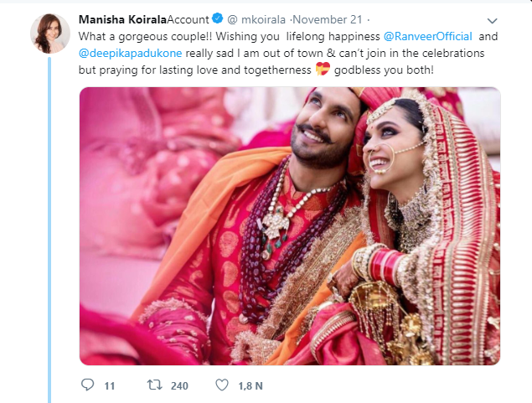This screenshot has height=403, width=532.
Task: Click the reply count 11
Action: [x=110, y=385]
